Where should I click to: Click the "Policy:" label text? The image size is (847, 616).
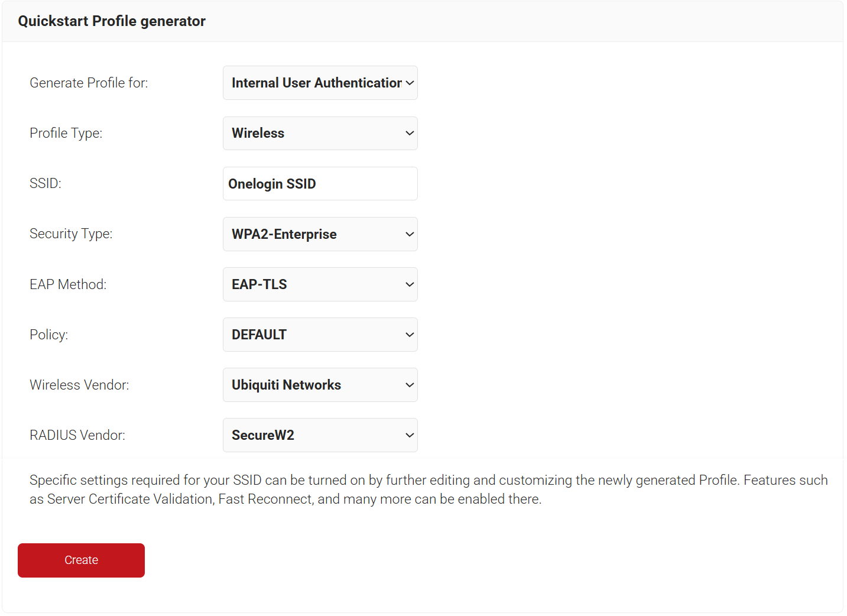(48, 335)
